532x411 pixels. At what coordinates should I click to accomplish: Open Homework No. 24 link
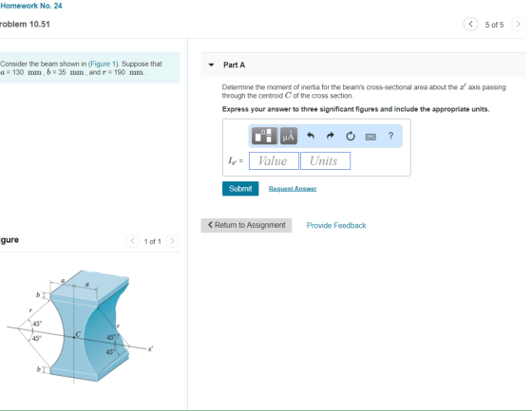[31, 6]
